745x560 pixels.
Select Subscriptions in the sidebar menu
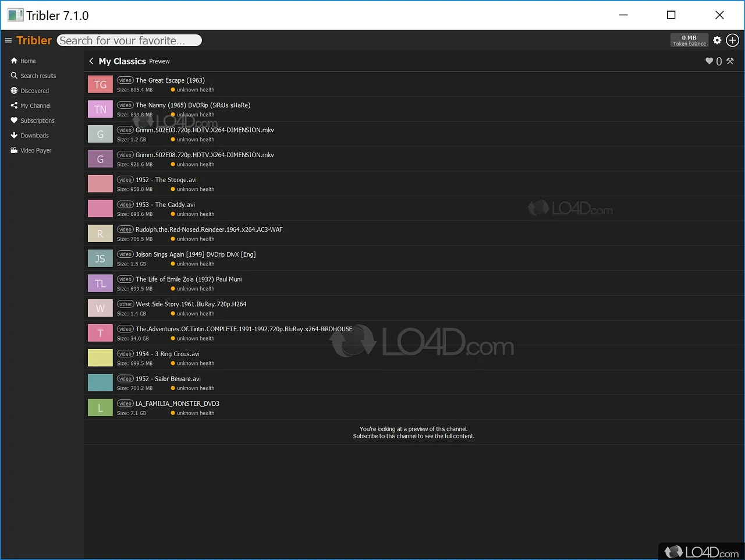(37, 120)
